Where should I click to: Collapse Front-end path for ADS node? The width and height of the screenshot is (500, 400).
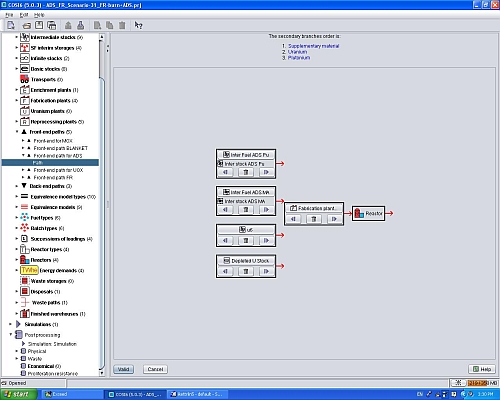click(23, 155)
